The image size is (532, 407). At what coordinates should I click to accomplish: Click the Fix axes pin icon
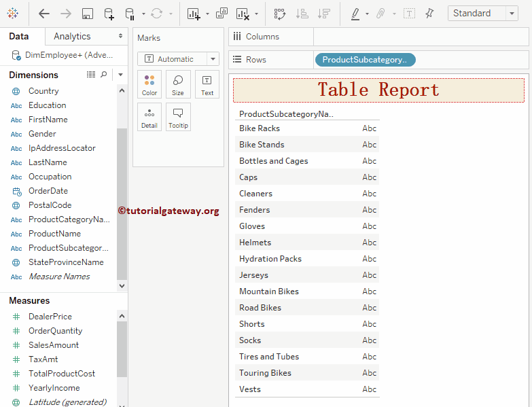tap(429, 14)
